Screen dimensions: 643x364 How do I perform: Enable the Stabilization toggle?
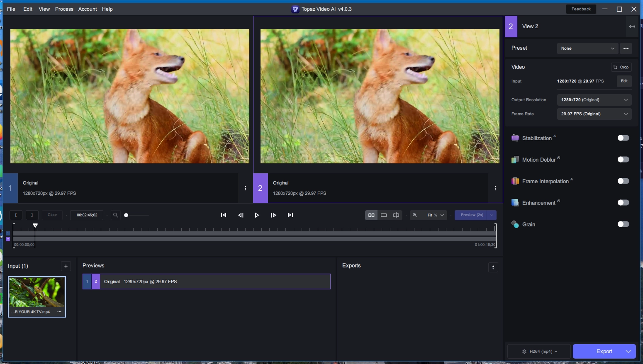tap(623, 138)
